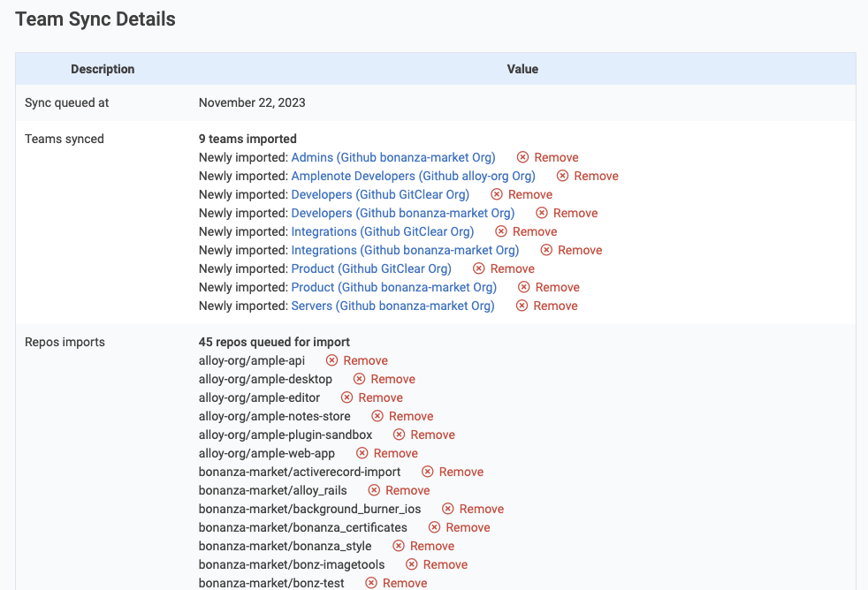Open Integrations (Github bonanza-market Org) link
The image size is (868, 590).
point(405,250)
